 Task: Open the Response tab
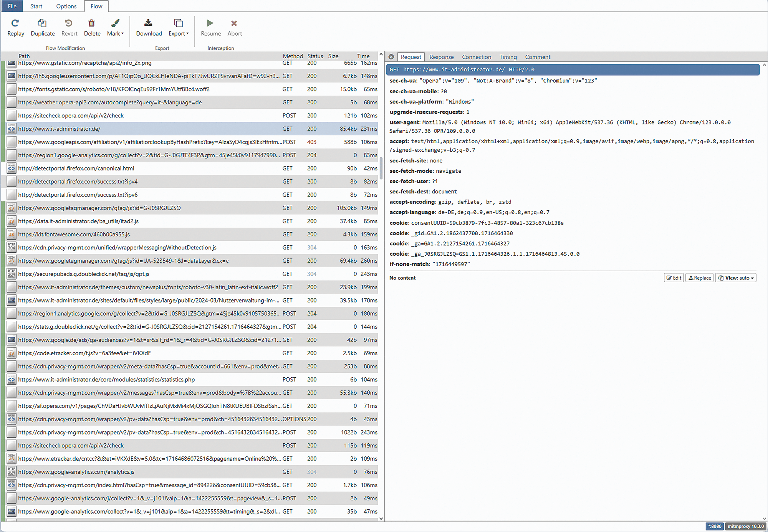click(442, 57)
